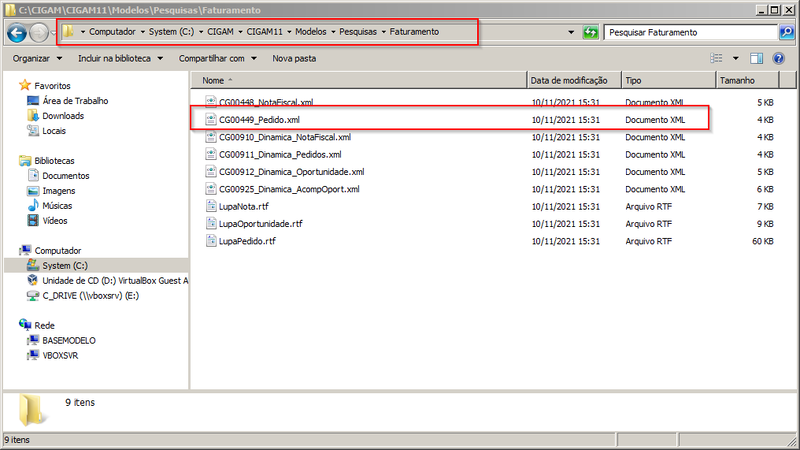Sort by Data de modificação column header
Image resolution: width=800 pixels, height=450 pixels.
(x=574, y=80)
